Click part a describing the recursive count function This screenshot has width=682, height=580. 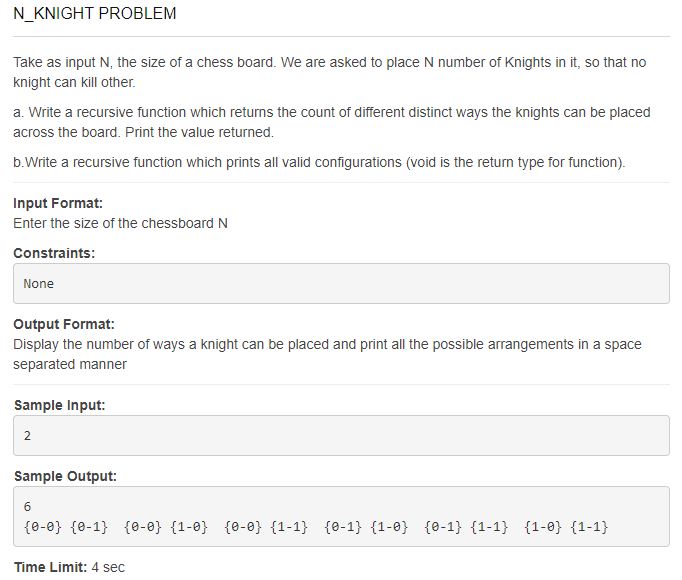coord(331,122)
